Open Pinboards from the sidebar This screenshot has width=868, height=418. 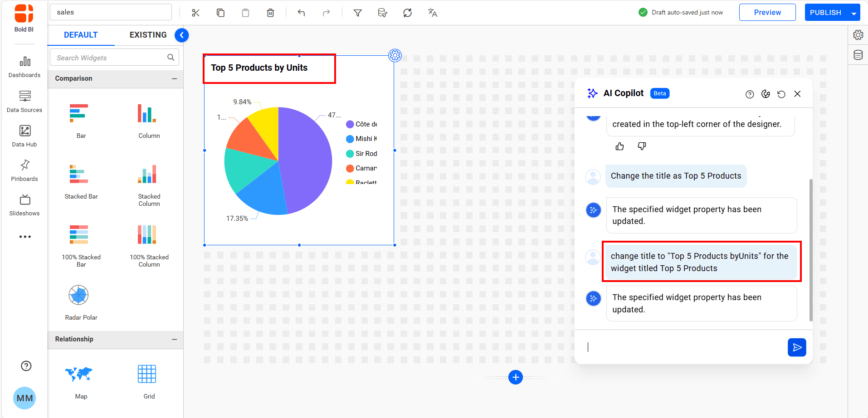(24, 170)
